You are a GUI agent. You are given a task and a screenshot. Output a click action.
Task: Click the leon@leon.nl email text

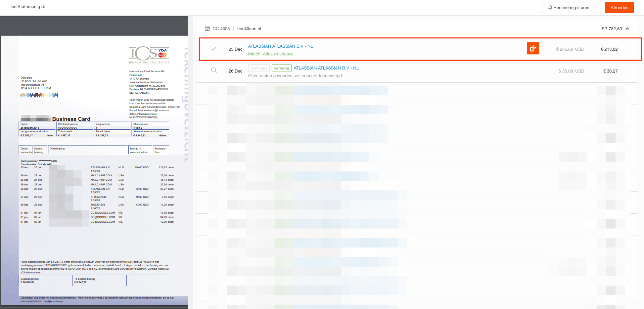248,29
